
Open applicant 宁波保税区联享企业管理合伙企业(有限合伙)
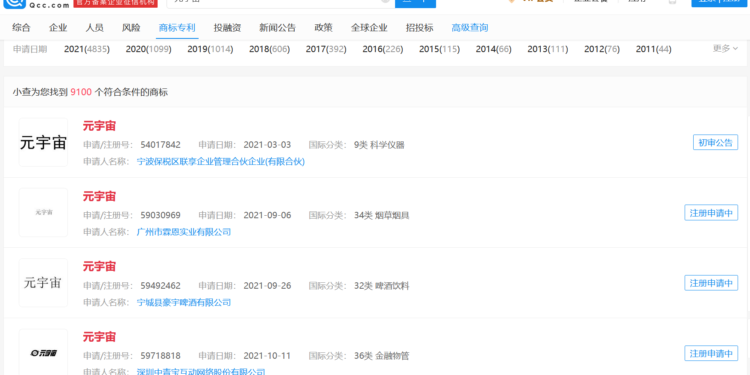pyautogui.click(x=221, y=162)
